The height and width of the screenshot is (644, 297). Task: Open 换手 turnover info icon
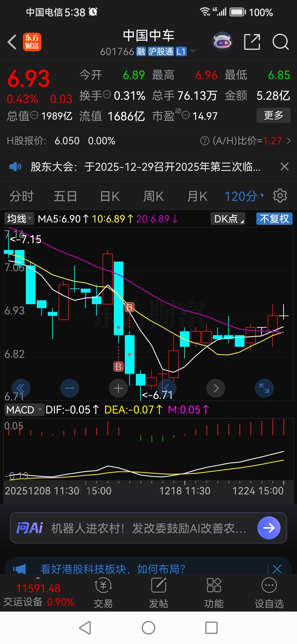[107, 95]
